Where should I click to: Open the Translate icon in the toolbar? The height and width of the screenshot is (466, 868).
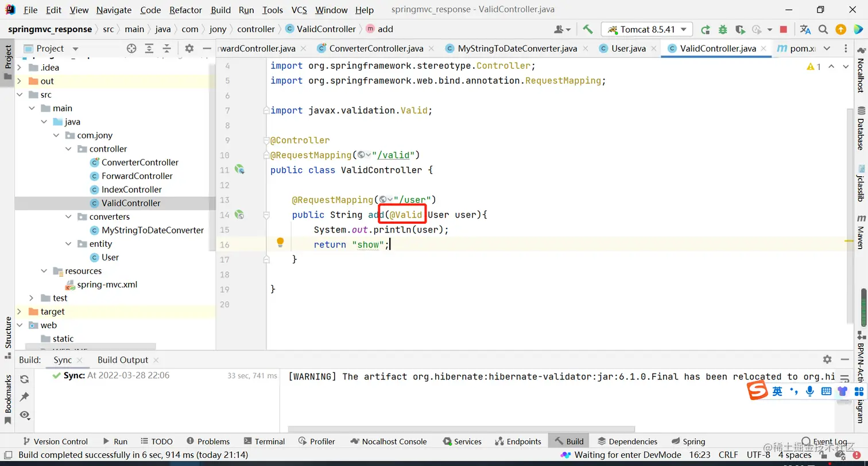(805, 29)
